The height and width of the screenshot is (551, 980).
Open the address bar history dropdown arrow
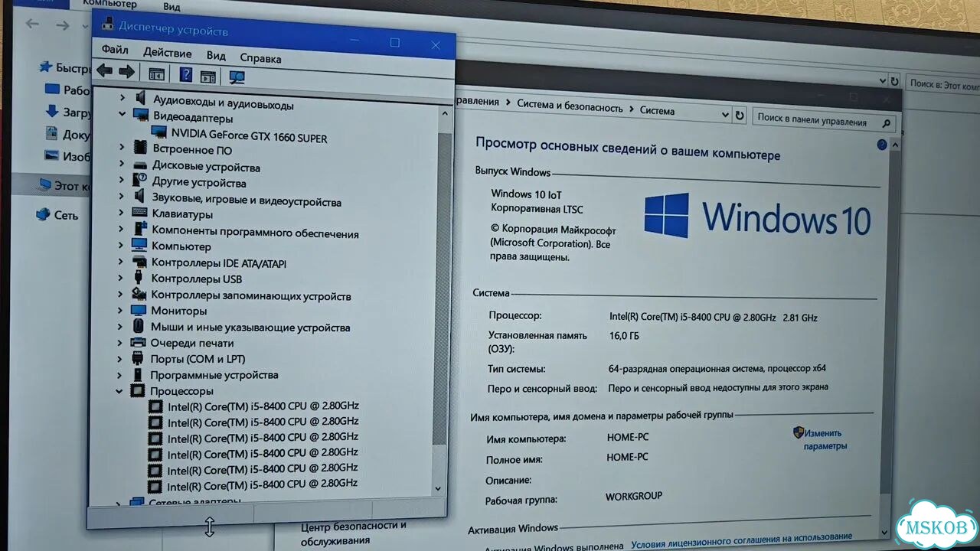[725, 115]
